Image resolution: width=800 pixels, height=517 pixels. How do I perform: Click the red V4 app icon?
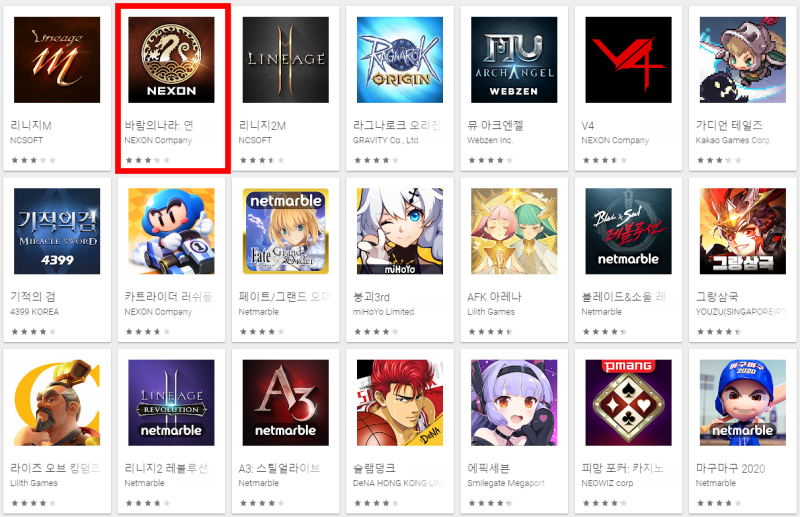pos(629,60)
